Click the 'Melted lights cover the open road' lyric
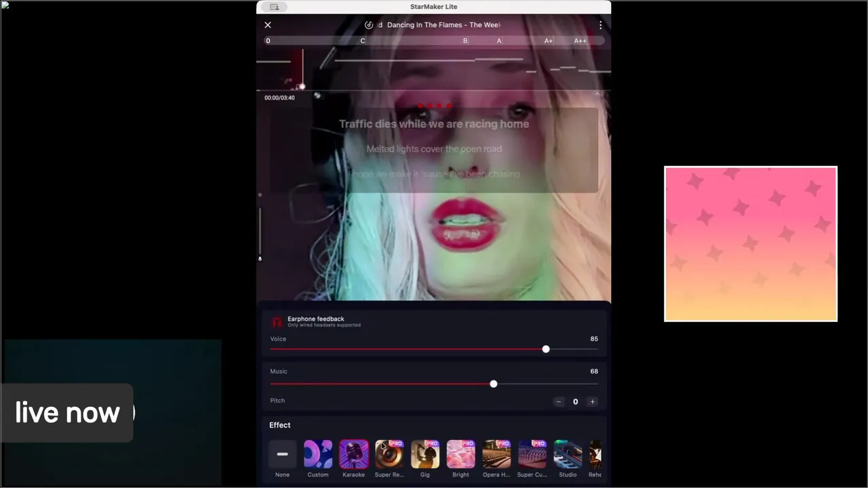This screenshot has width=868, height=488. coord(434,149)
